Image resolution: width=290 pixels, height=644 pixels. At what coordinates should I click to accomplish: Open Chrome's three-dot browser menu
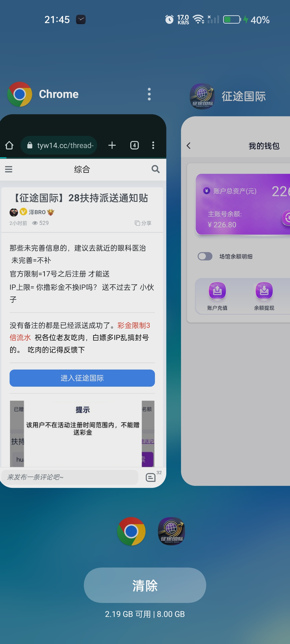coord(153,145)
